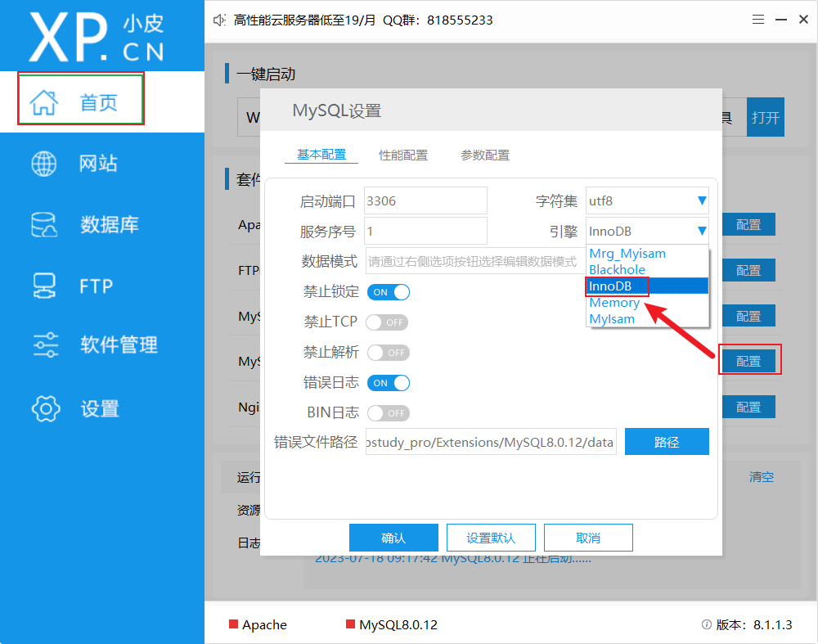818x644 pixels.
Task: Open the hamburger menu icon in title bar
Action: click(758, 20)
